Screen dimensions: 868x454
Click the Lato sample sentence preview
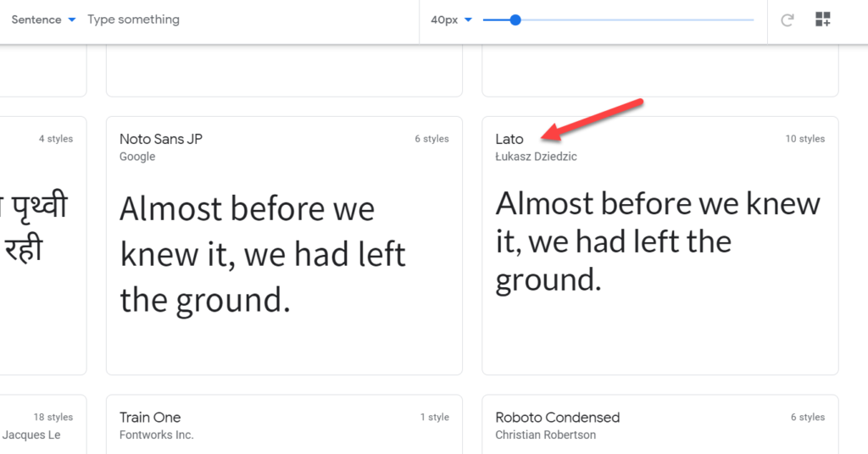pos(658,241)
